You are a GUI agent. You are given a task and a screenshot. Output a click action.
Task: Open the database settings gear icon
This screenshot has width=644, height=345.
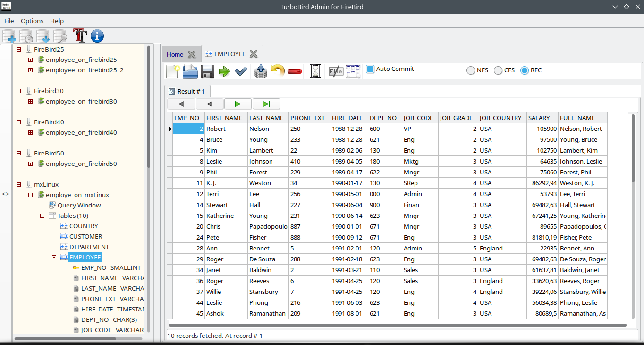(x=25, y=36)
